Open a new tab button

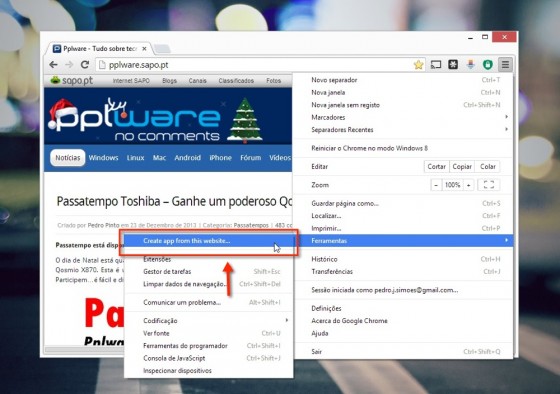162,49
